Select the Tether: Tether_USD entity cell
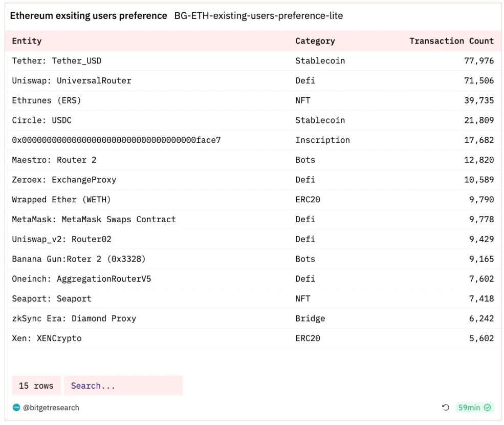Image resolution: width=504 pixels, height=425 pixels. click(57, 61)
